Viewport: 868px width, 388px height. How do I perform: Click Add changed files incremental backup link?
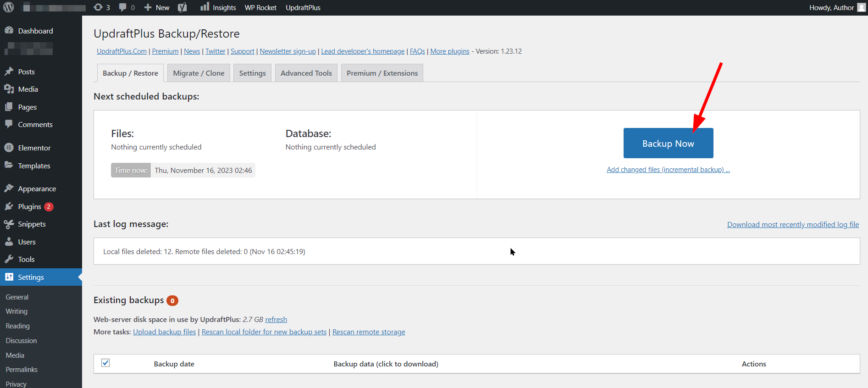click(x=668, y=170)
